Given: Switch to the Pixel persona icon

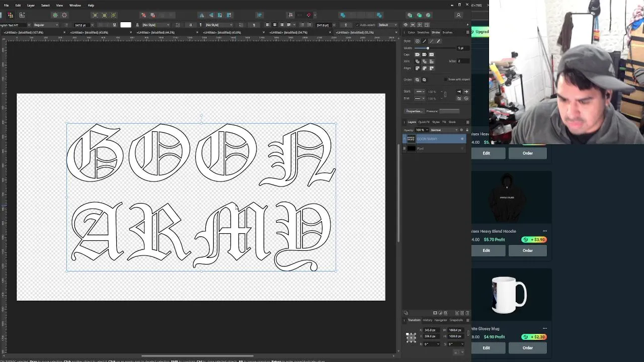Looking at the screenshot, I should point(11,15).
